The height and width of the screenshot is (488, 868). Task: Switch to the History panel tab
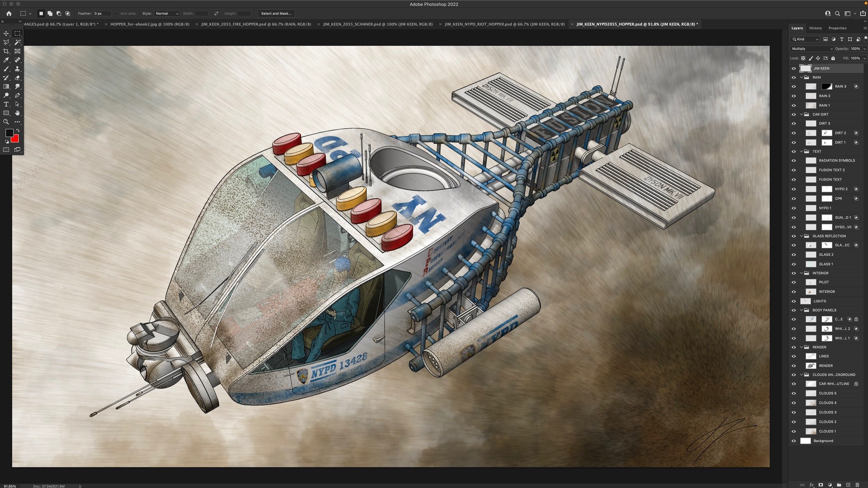[815, 28]
